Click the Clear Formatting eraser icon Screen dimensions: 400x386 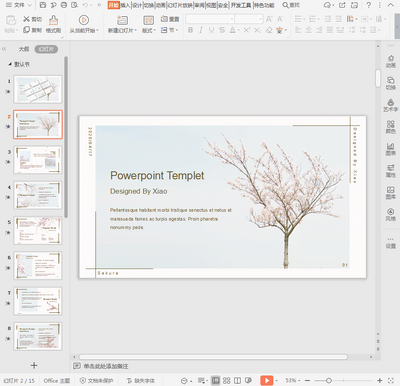[269, 30]
